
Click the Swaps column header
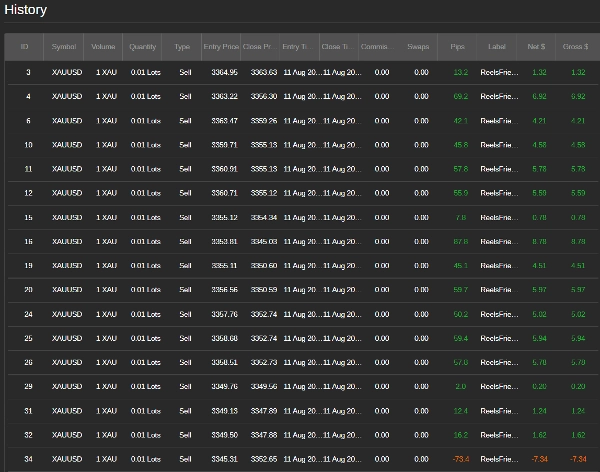point(419,46)
